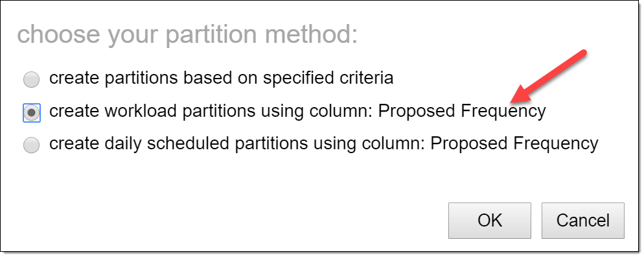The image size is (644, 257).
Task: Click 'Proposed Frequency' in the daily scheduled option
Action: click(514, 143)
